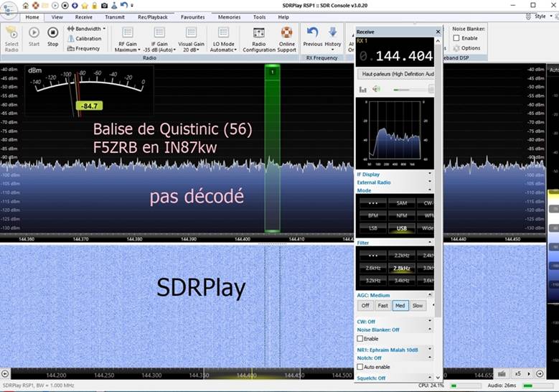Viewport: 559px width, 392px height.
Task: Open the RX frequency History
Action: pos(333,38)
